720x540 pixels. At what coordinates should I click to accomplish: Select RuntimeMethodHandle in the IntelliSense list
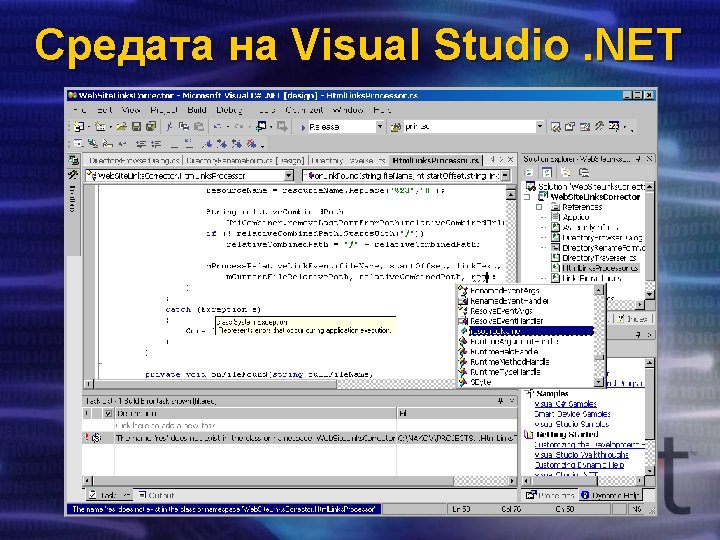510,361
